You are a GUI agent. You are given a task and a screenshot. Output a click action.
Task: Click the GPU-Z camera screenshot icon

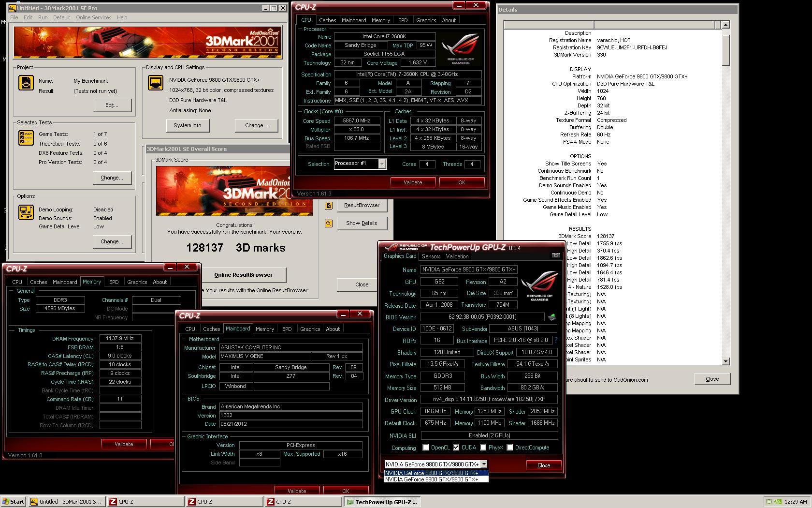[x=556, y=255]
